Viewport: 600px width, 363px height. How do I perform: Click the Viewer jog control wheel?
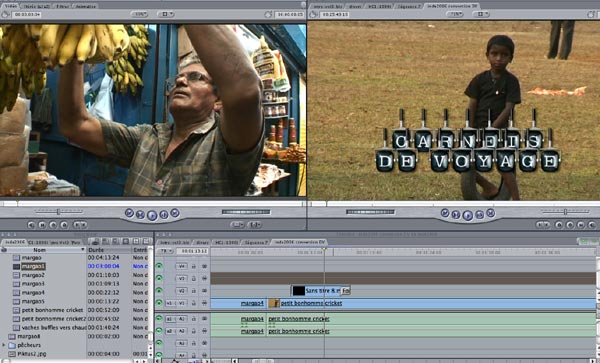246,212
